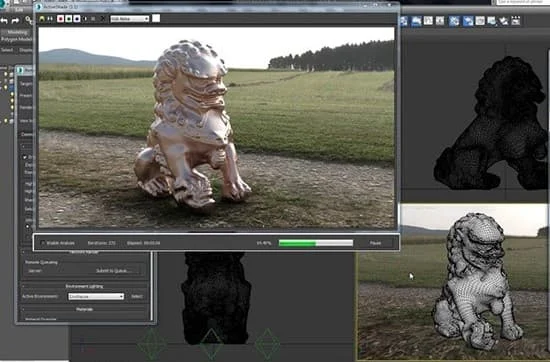Click the Render Production teapot icon
The image size is (550, 362).
[504, 21]
